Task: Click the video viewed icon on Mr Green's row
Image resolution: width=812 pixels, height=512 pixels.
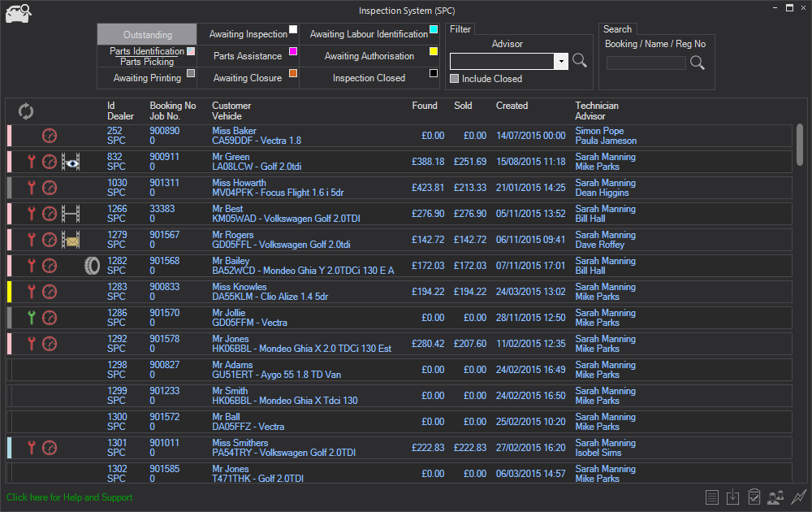Action: click(71, 162)
